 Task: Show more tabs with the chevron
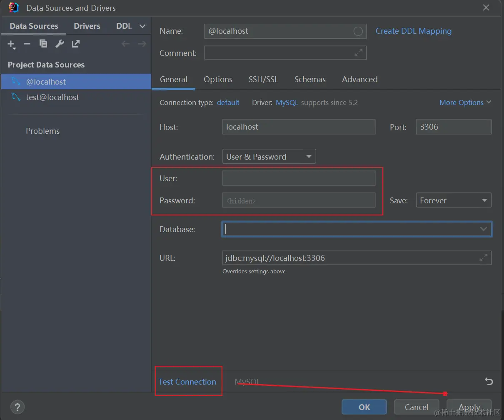(142, 26)
